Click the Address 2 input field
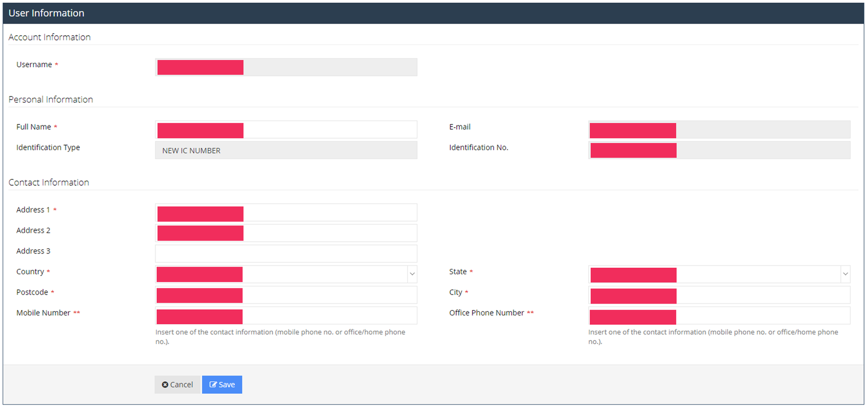The height and width of the screenshot is (409, 868). (286, 234)
